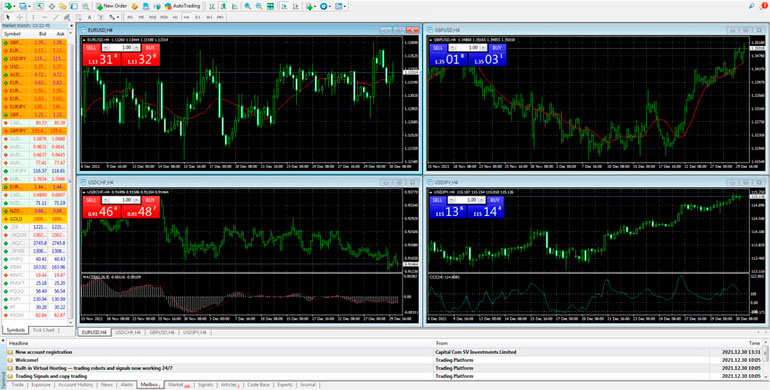770x390 pixels.
Task: Open the templates dropdown
Action: 340,6
